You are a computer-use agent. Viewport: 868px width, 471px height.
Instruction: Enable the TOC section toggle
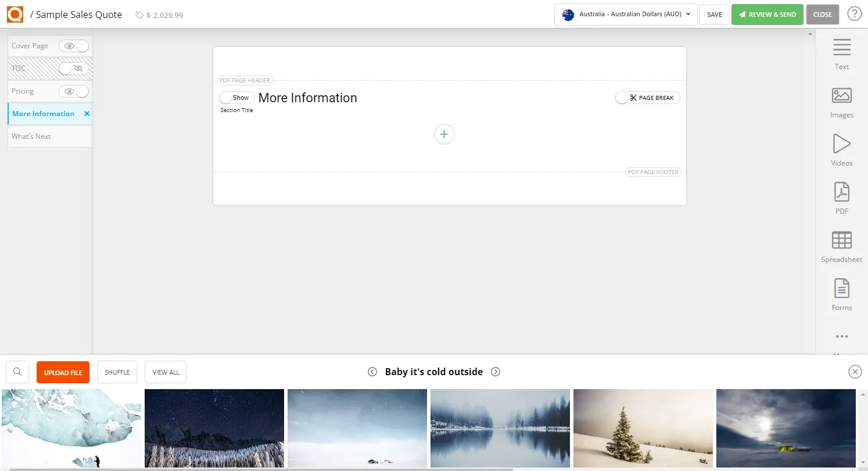click(x=74, y=69)
